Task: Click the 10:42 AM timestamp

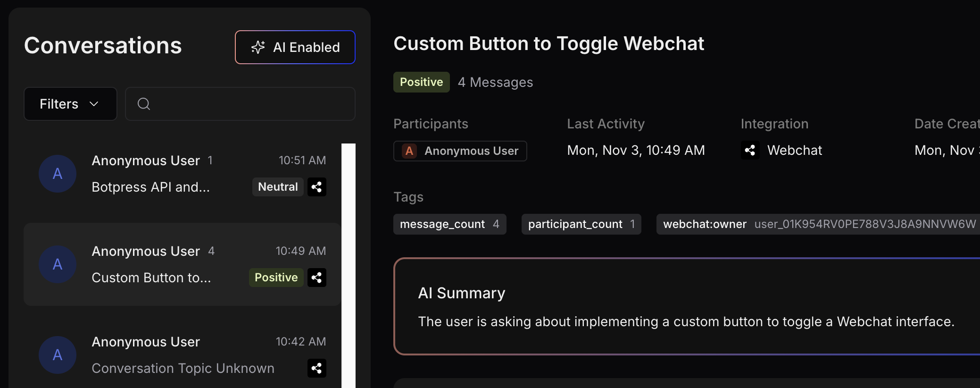Action: (301, 342)
